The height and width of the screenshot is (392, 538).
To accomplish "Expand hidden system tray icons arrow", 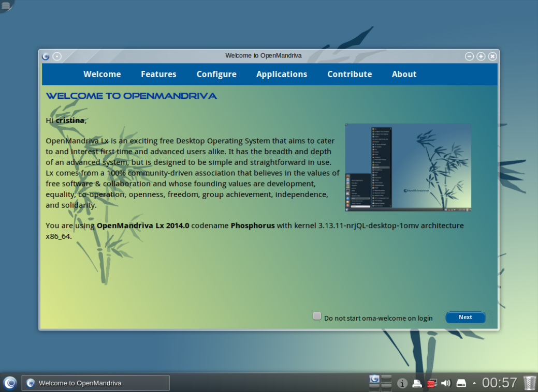I will click(x=474, y=383).
